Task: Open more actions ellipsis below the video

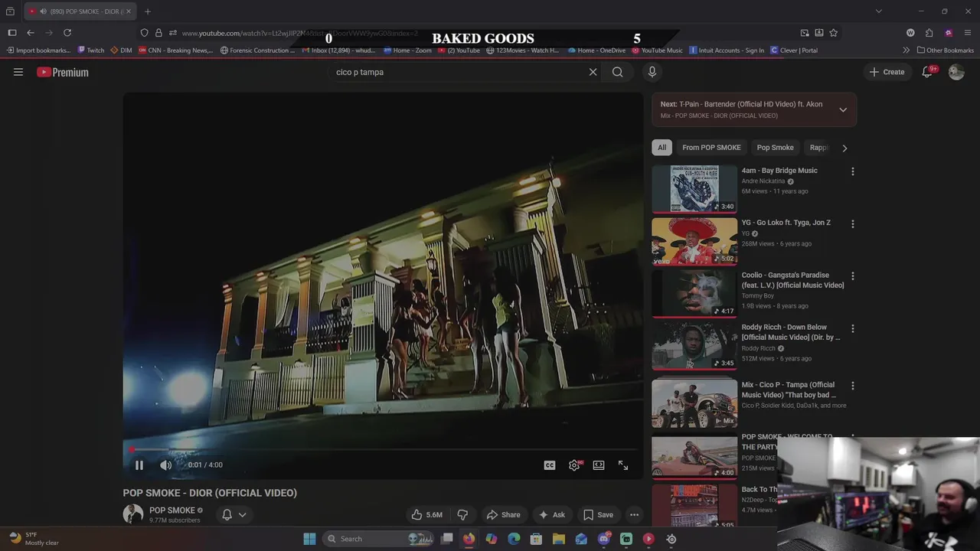Action: [x=634, y=515]
